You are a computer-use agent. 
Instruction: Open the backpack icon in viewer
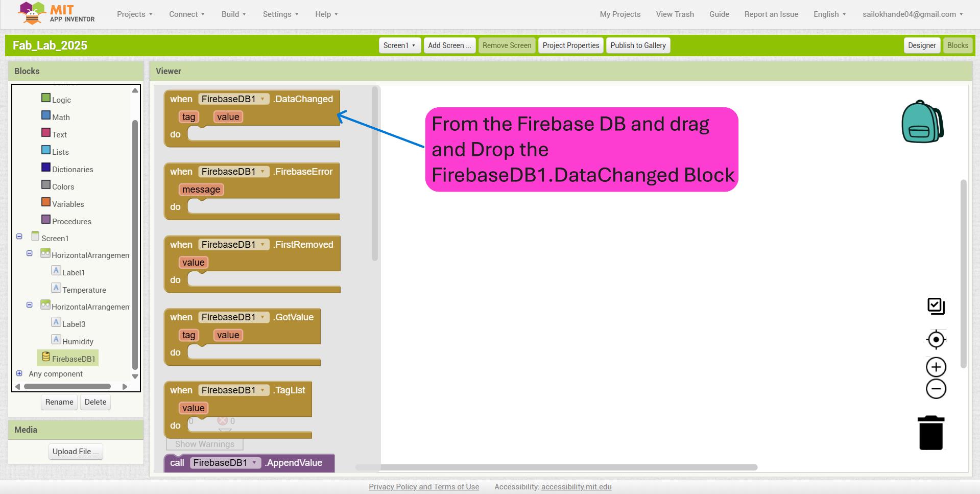[922, 122]
